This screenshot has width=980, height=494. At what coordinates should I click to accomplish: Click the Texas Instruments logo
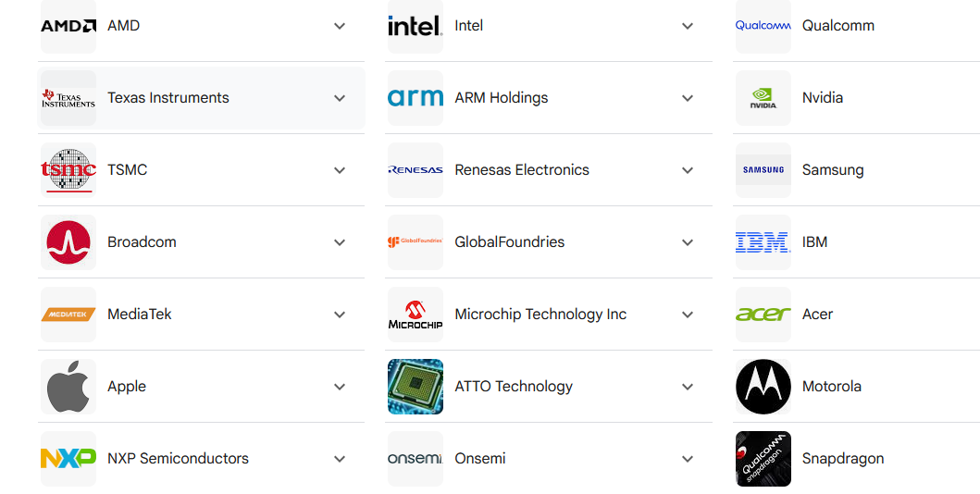pos(68,98)
